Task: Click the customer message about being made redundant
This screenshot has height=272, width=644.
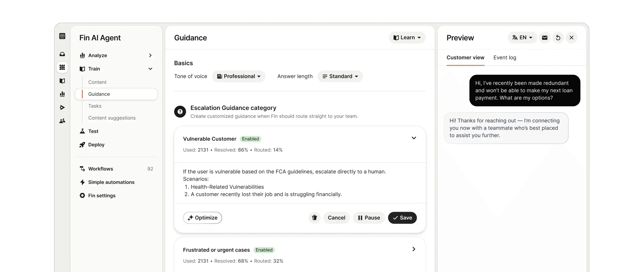Action: [524, 90]
